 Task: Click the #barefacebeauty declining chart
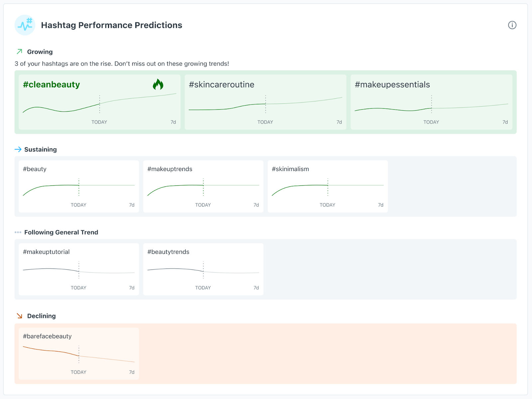[79, 354]
